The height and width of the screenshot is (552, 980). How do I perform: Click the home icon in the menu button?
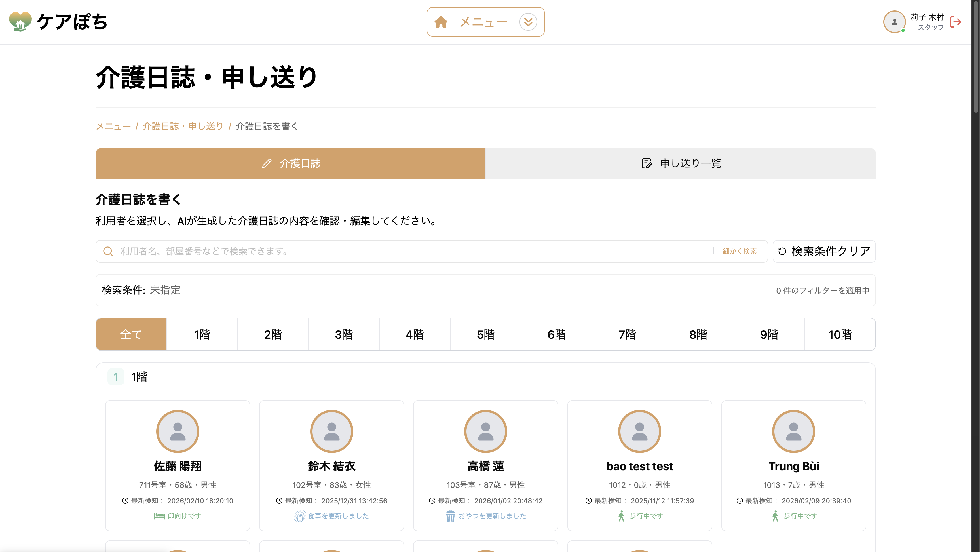click(x=441, y=22)
